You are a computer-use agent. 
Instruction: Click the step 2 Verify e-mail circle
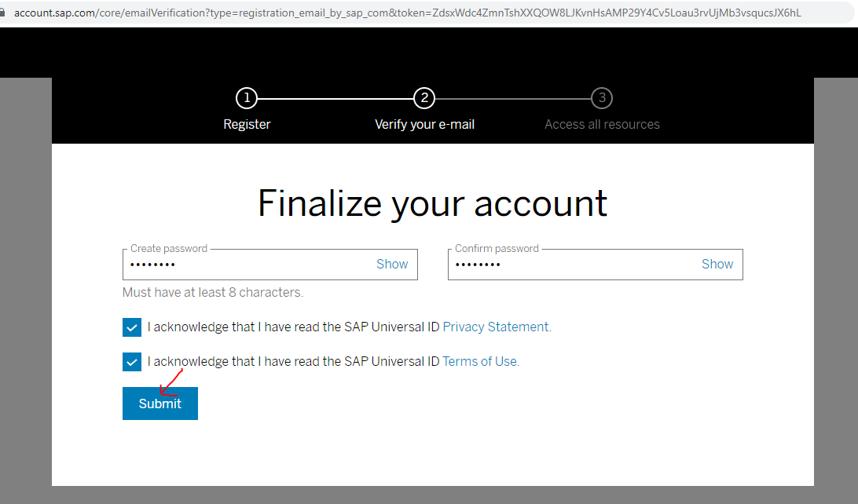pos(424,98)
